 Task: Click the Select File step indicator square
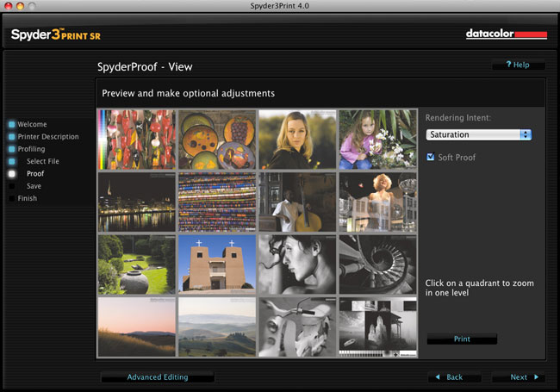12,161
